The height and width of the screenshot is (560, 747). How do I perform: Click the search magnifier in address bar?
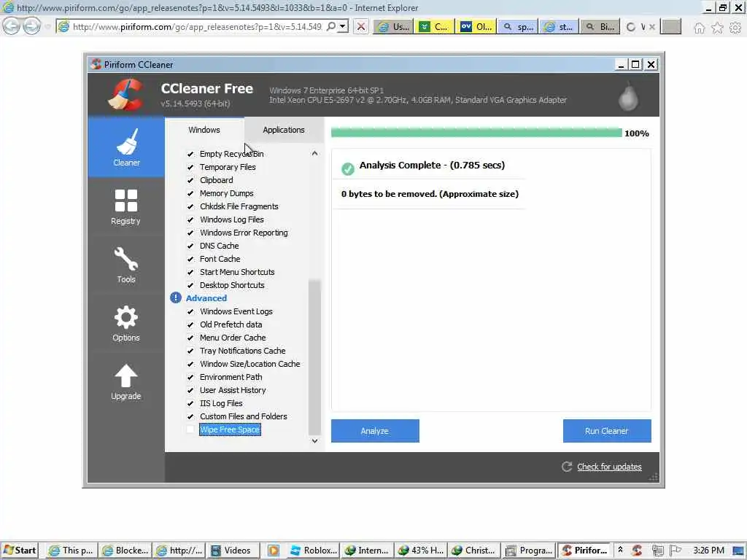(331, 26)
